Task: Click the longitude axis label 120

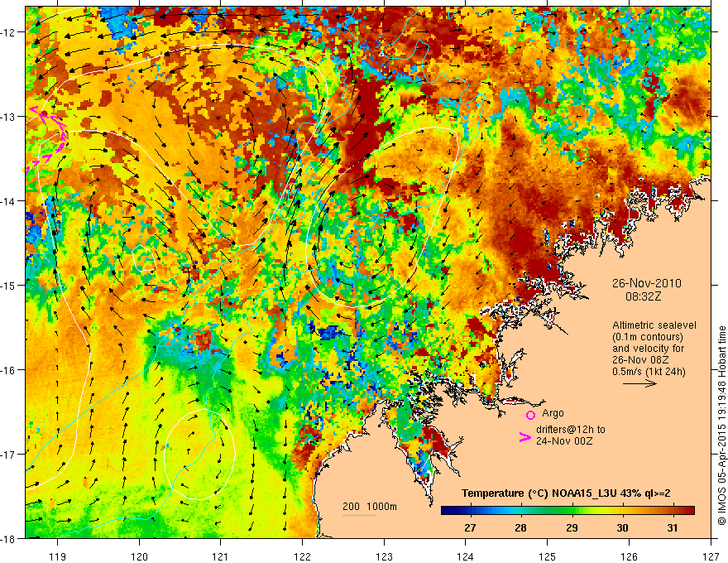Action: tap(139, 556)
